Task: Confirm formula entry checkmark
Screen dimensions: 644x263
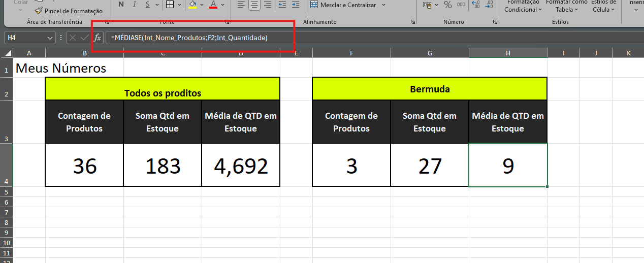Action: (x=84, y=38)
